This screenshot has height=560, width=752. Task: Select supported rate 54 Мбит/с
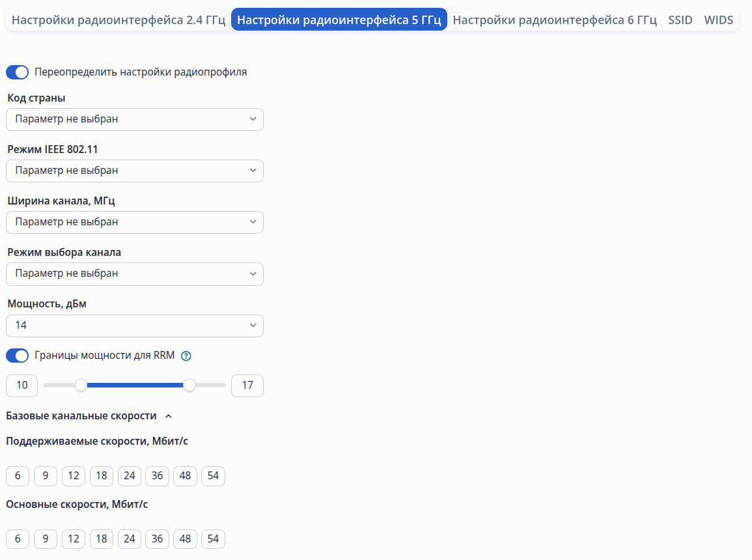pos(214,476)
